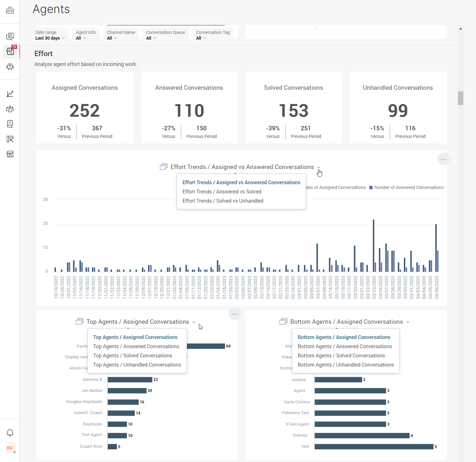
Task: Change the Last 30 days date range
Action: [x=50, y=38]
